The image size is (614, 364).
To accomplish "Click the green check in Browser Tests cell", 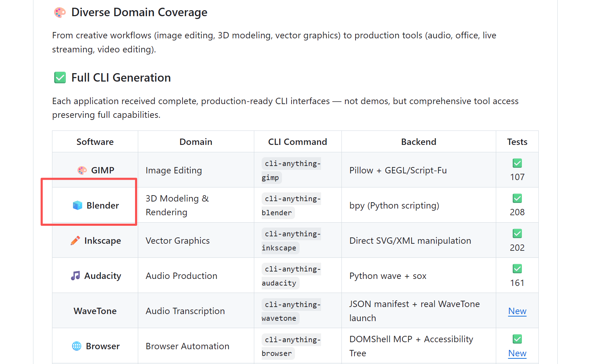I will click(x=517, y=339).
